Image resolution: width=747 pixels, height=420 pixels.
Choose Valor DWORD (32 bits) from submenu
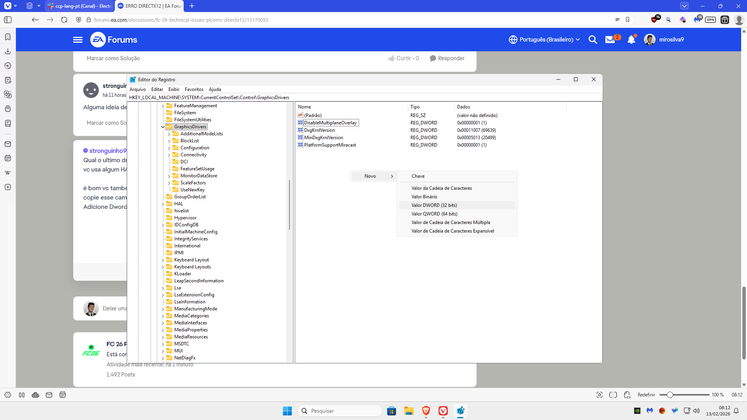(434, 205)
